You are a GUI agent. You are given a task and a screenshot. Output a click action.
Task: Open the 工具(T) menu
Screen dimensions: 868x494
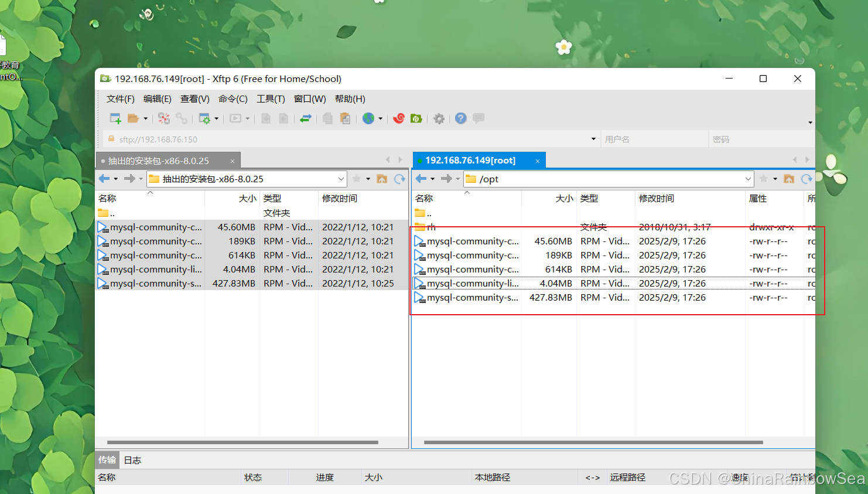pyautogui.click(x=271, y=98)
